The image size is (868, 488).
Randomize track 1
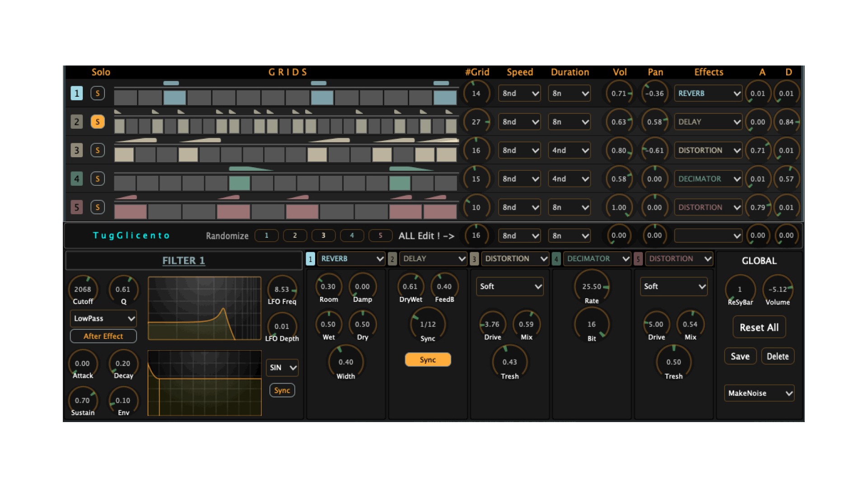point(267,235)
